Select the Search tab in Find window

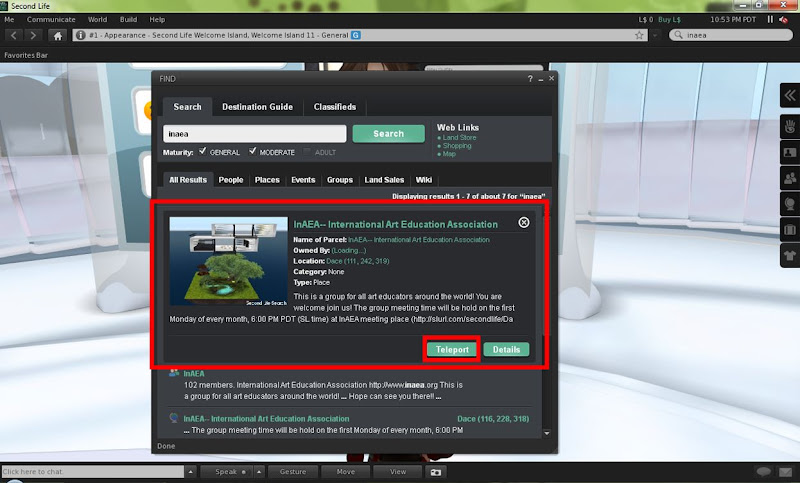pos(187,107)
